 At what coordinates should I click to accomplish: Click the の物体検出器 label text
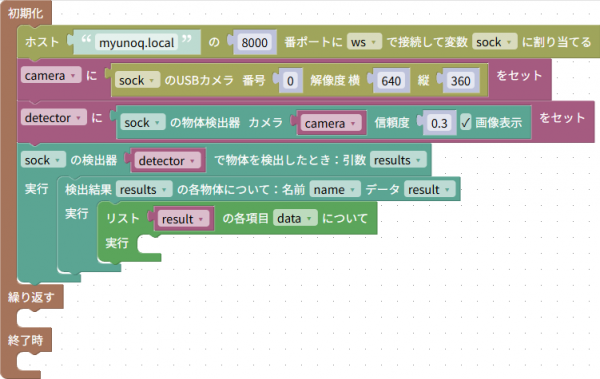[205, 123]
